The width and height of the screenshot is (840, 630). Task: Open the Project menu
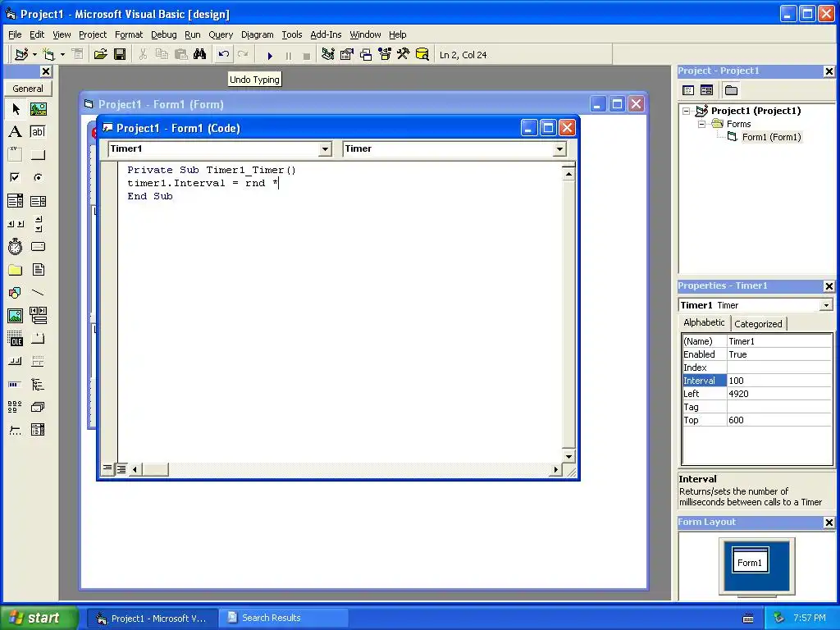tap(93, 34)
